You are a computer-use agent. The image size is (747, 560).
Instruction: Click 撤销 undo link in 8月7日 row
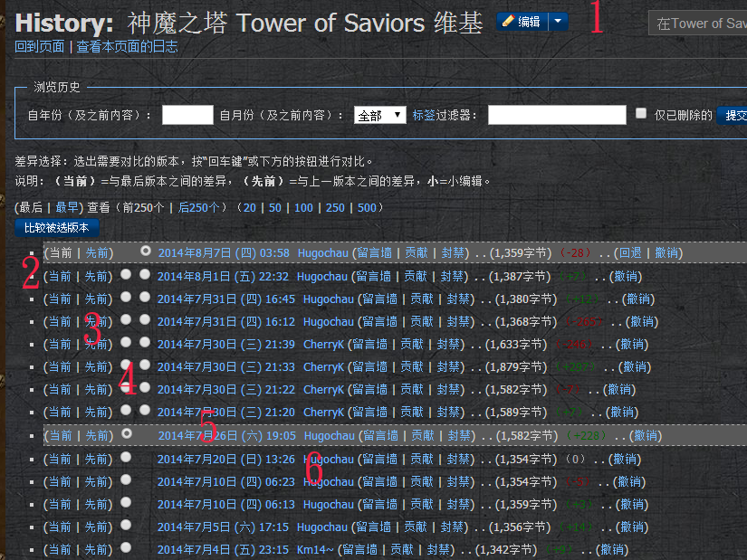pos(666,252)
